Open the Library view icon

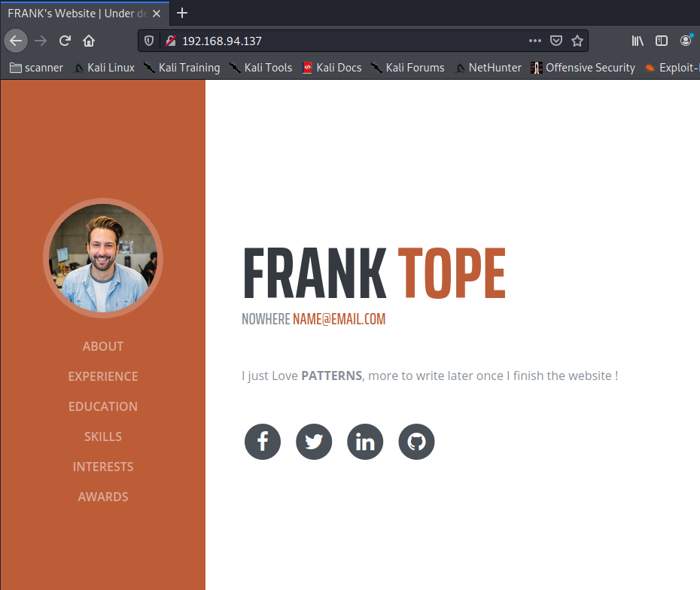pyautogui.click(x=638, y=41)
